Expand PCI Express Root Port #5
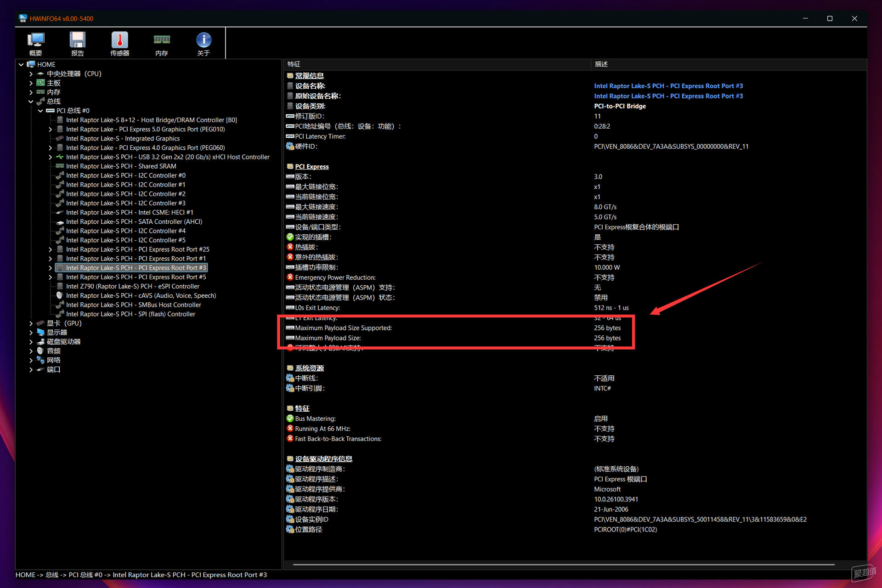Image resolution: width=882 pixels, height=588 pixels. click(x=50, y=277)
